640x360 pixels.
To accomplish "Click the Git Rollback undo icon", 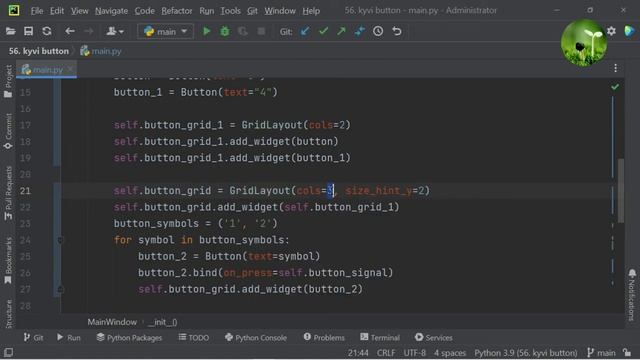I will click(397, 31).
